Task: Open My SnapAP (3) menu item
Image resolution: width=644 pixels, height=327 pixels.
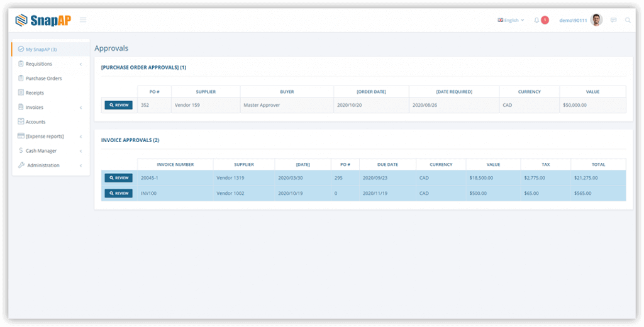Action: point(50,49)
